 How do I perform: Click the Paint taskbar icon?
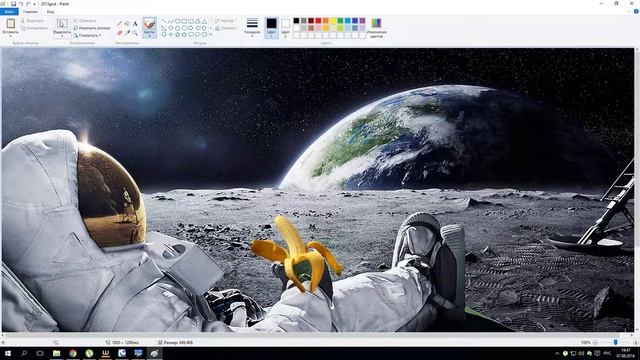(x=154, y=353)
